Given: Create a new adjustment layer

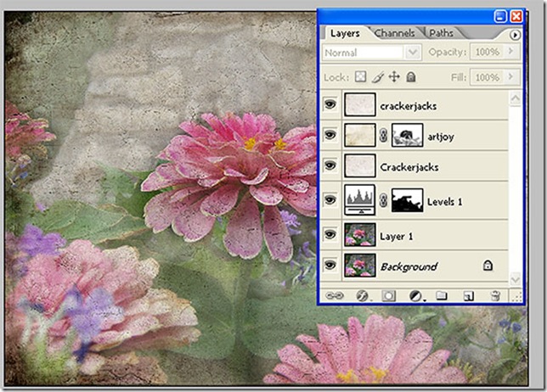Looking at the screenshot, I should [x=415, y=295].
